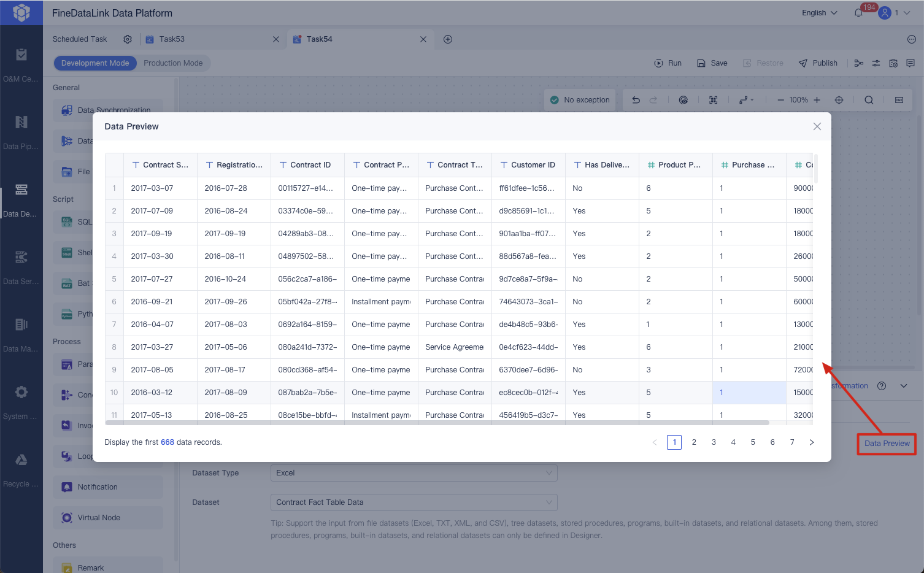Click the cell with Contract ID 087bab2a-7b5e-
924x573 pixels.
307,393
